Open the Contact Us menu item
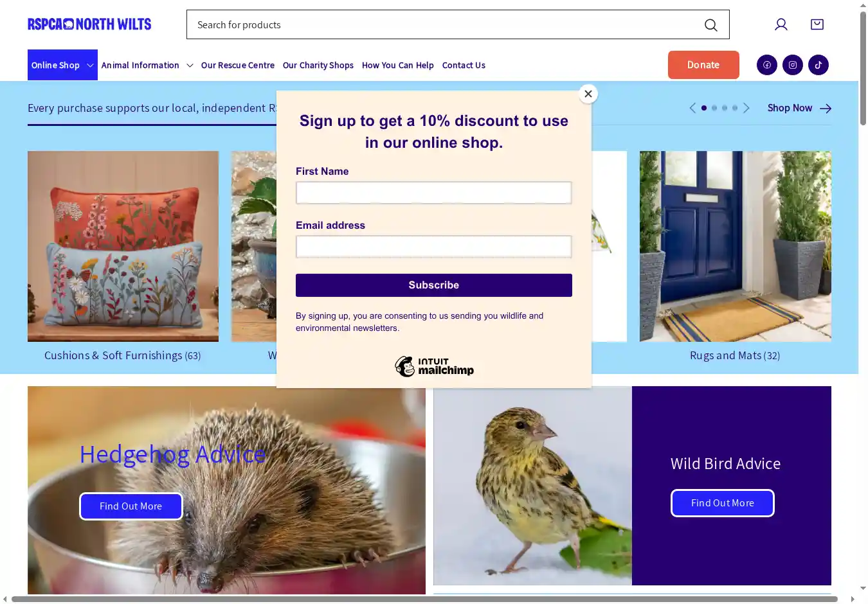The height and width of the screenshot is (604, 868). pos(464,65)
